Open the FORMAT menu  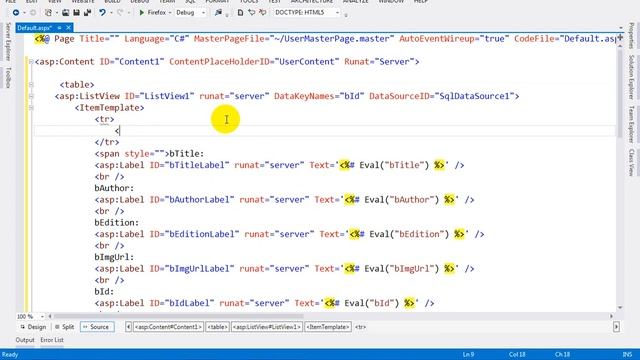pos(217,2)
